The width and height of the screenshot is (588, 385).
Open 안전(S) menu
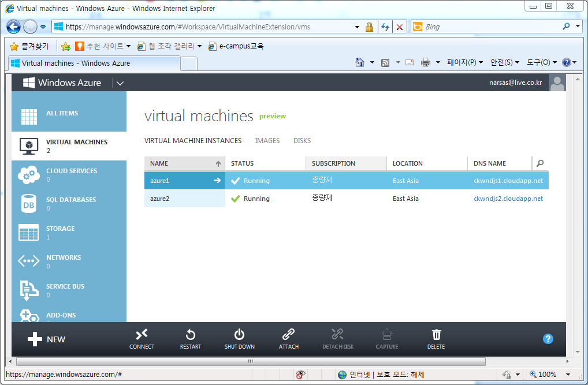coord(504,62)
